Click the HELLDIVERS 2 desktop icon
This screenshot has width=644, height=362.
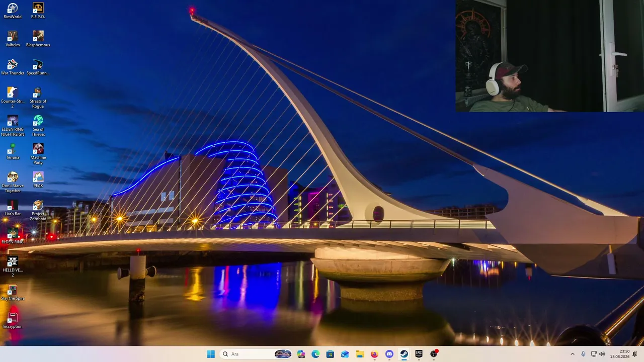pyautogui.click(x=13, y=266)
